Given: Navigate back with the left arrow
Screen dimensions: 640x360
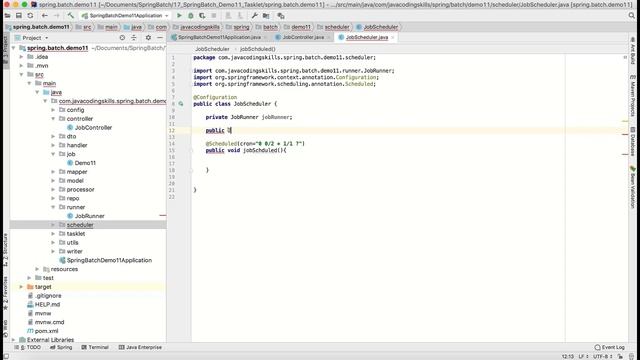Looking at the screenshot, I should pyautogui.click(x=44, y=16).
